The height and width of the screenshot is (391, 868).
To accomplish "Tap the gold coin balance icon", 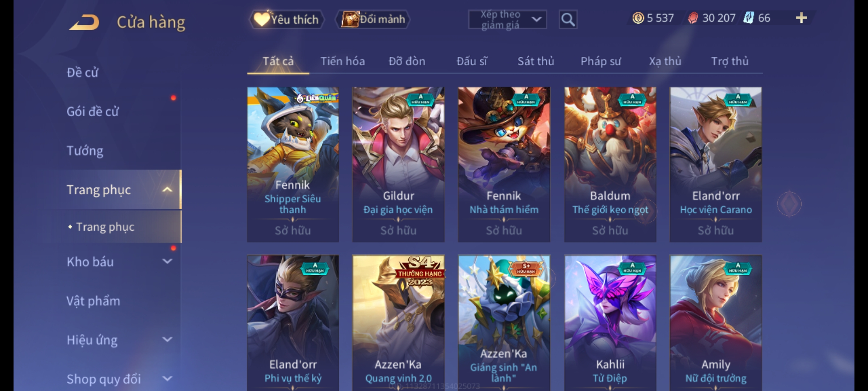I will (638, 18).
